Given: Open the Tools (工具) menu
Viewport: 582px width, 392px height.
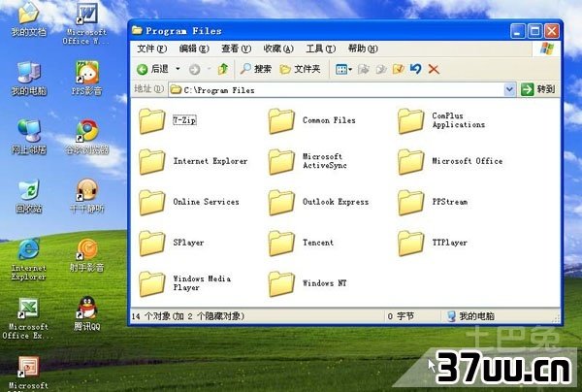Looking at the screenshot, I should click(321, 49).
